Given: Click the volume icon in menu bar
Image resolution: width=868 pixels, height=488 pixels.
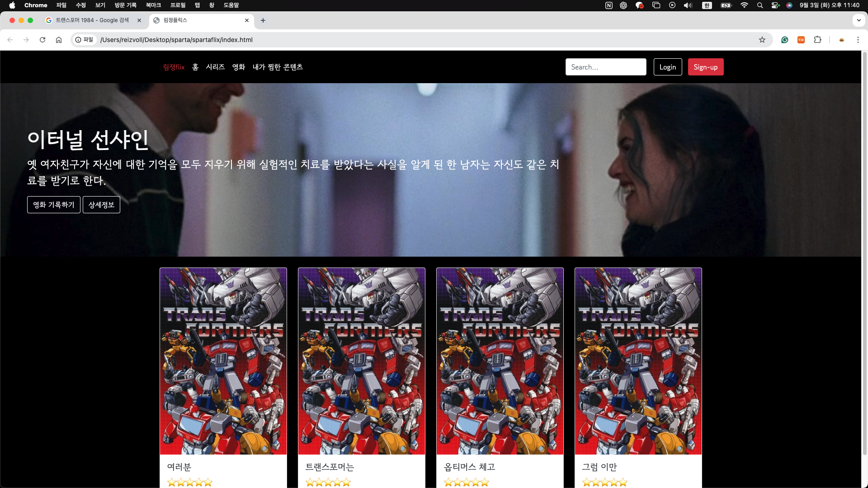Looking at the screenshot, I should click(x=688, y=5).
